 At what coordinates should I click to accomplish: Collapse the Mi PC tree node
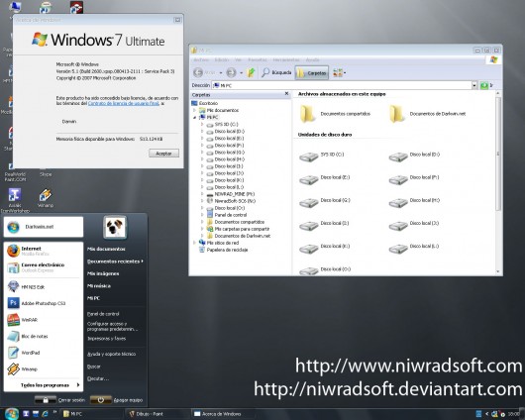194,117
